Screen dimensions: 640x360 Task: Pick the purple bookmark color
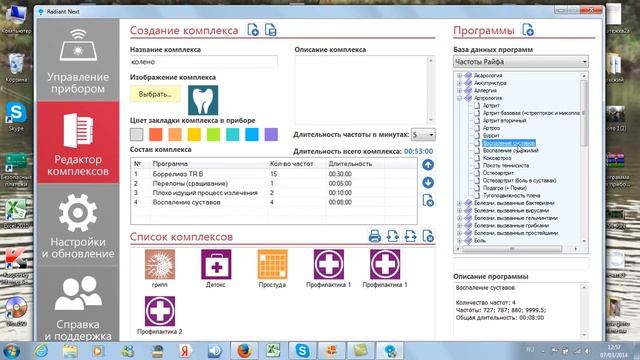point(271,134)
